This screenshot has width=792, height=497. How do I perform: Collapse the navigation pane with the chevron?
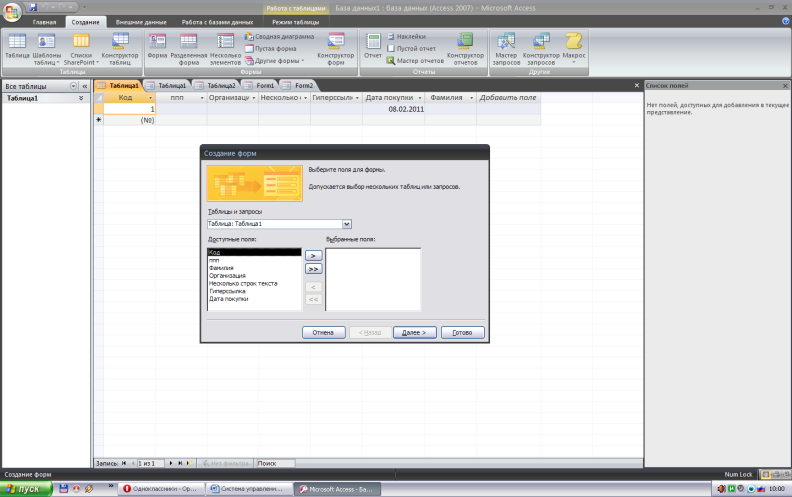point(85,86)
